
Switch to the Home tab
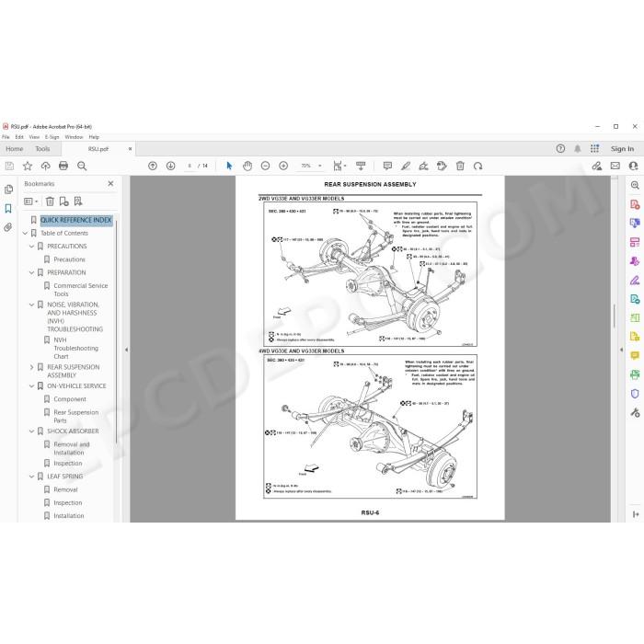(15, 149)
